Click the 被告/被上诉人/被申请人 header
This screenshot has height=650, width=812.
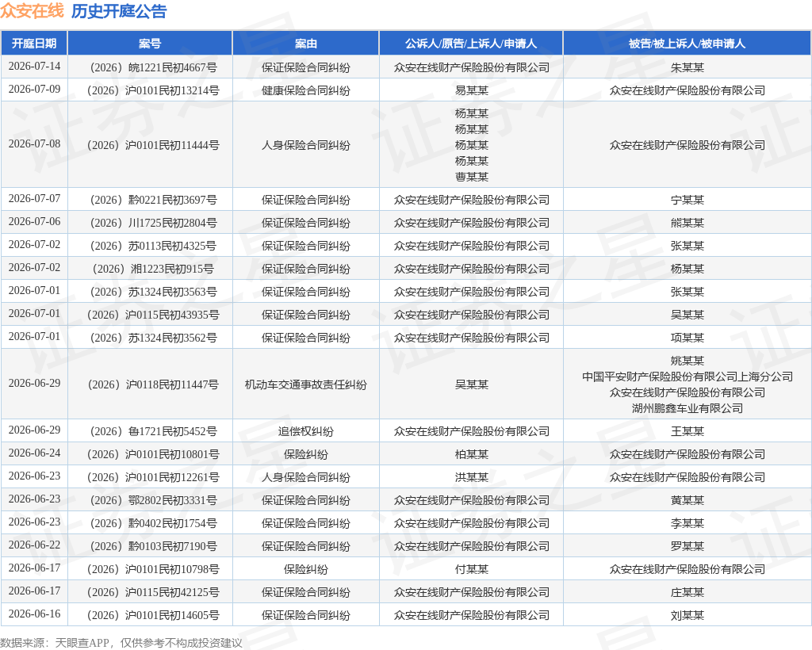coord(688,44)
